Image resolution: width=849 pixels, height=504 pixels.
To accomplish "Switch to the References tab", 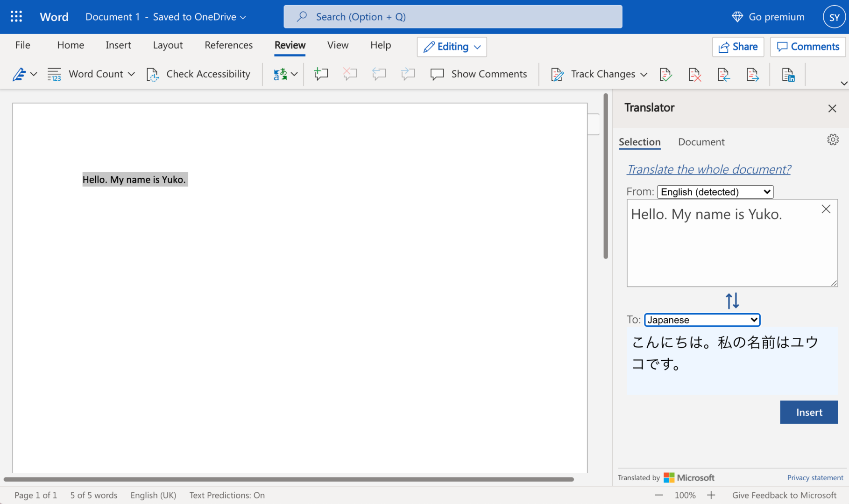I will pos(228,45).
